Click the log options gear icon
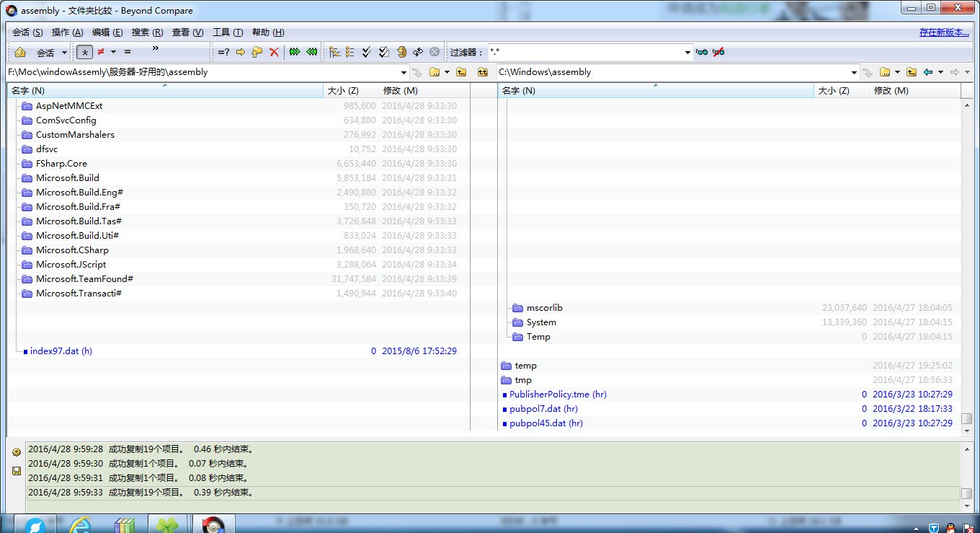This screenshot has height=533, width=980. point(17,452)
